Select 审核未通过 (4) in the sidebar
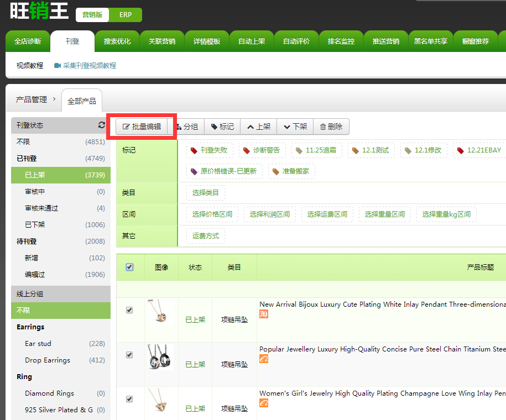The height and width of the screenshot is (420, 506). click(61, 208)
